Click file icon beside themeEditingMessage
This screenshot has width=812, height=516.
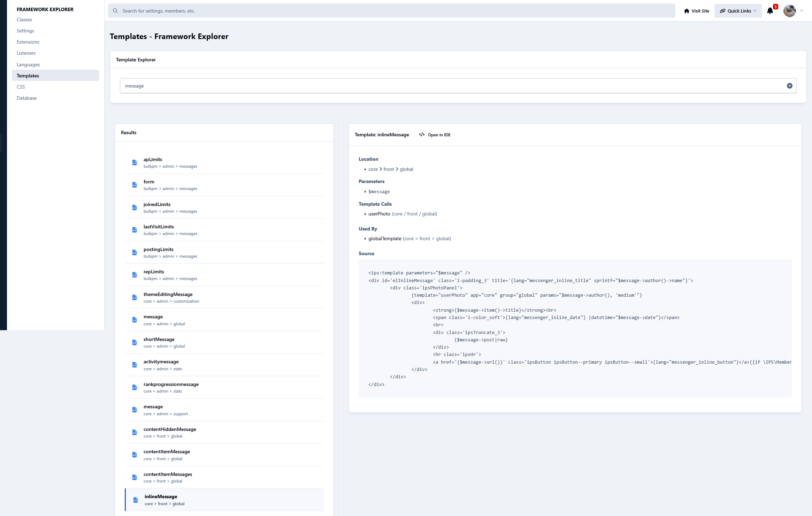[135, 297]
